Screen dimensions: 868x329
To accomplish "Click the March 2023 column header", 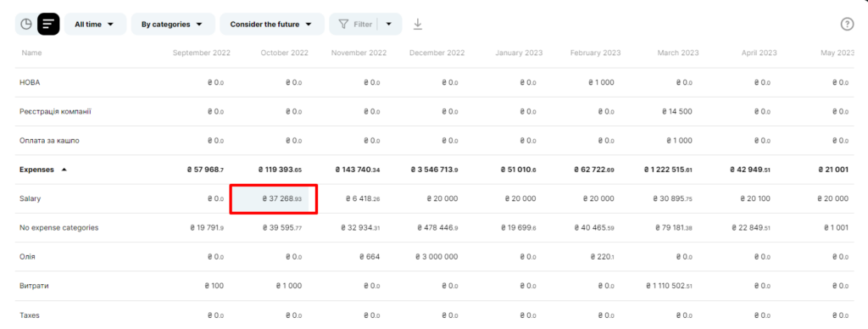I will tap(678, 53).
